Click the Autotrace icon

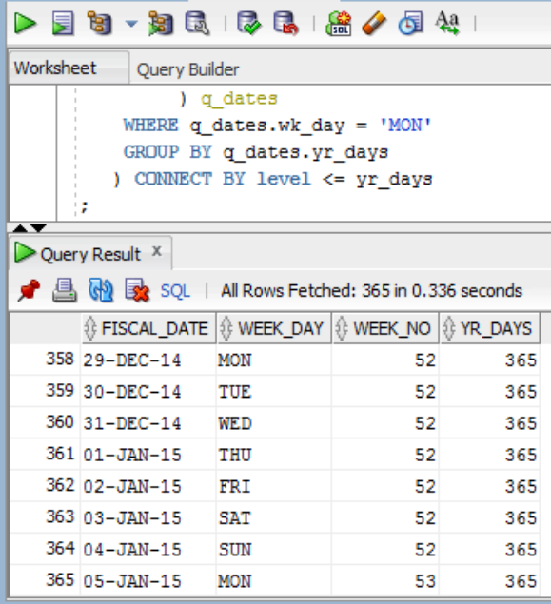160,23
